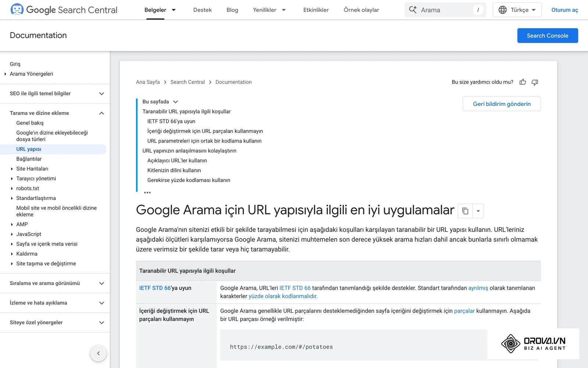Click the ayrılmış link in the table

point(478,288)
